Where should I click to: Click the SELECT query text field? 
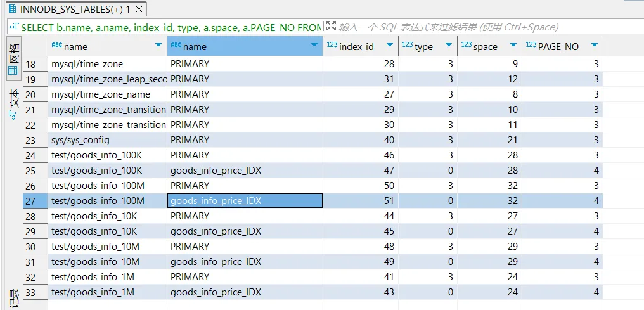(x=171, y=27)
